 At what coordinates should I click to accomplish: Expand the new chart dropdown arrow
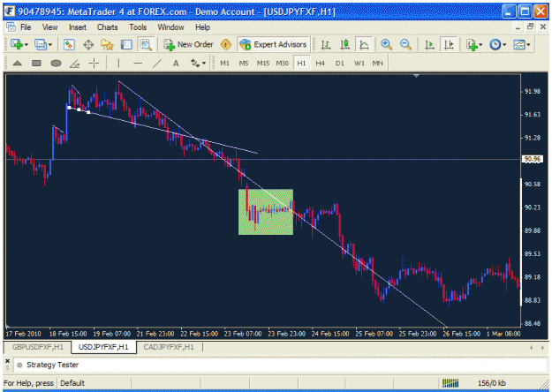26,45
